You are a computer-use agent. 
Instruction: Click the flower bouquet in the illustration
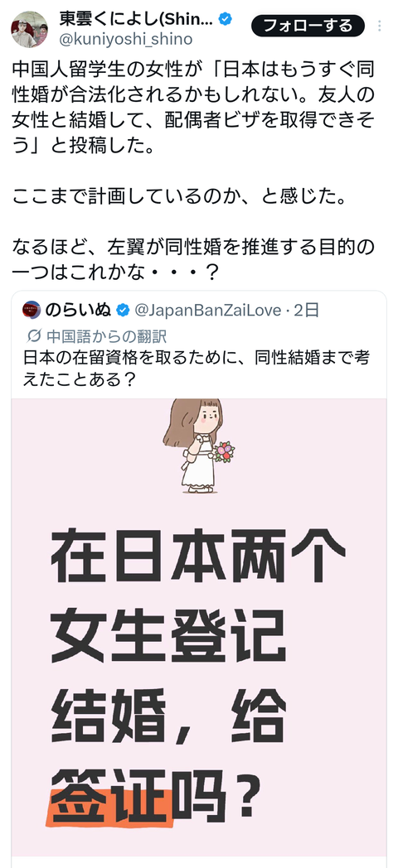(224, 451)
